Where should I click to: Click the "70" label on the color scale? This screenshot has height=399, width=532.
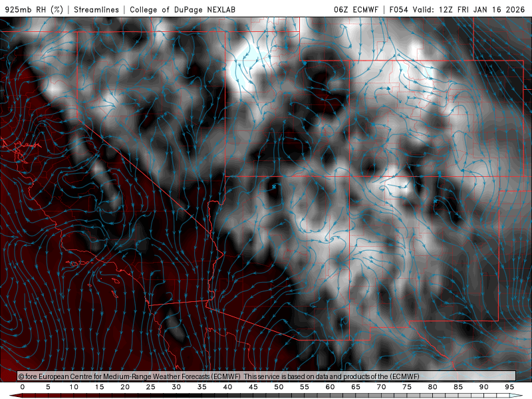pyautogui.click(x=381, y=387)
